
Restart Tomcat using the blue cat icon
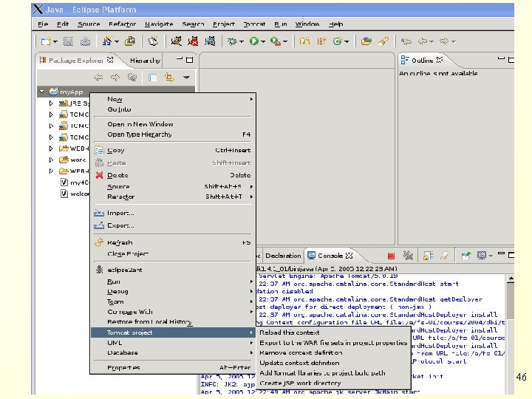coord(210,41)
